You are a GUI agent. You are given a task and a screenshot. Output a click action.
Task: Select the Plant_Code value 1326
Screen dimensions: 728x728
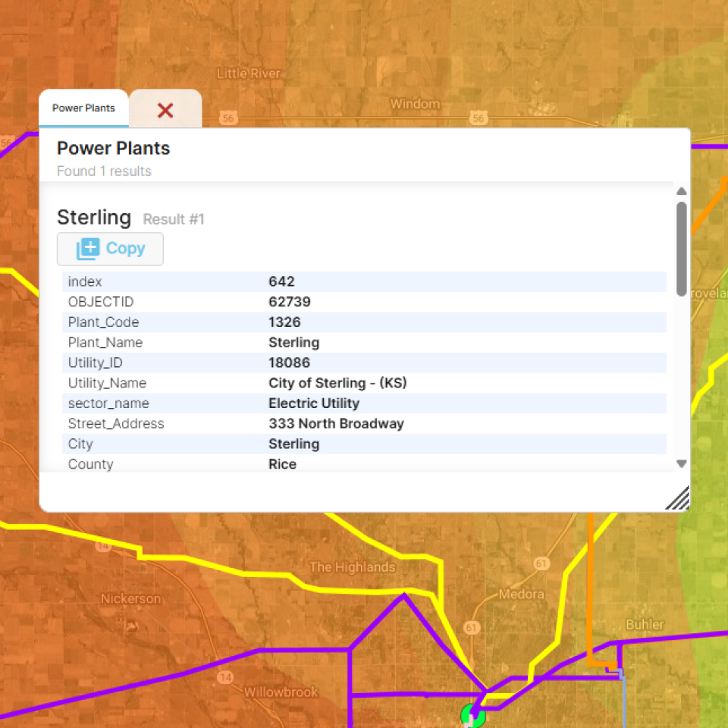(x=284, y=322)
